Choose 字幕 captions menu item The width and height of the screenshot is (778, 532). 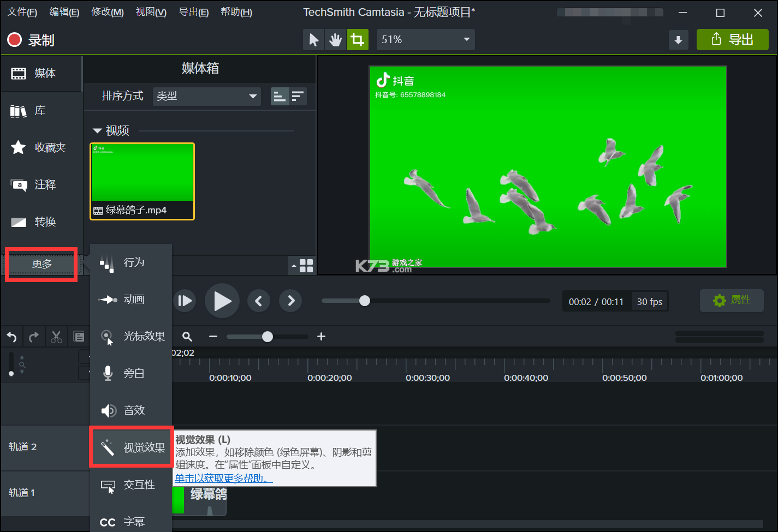click(x=131, y=522)
